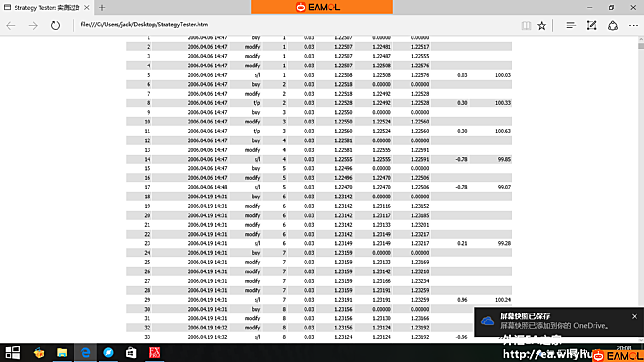Click the T/P price 1.23201
Screen dimensions: 644x362
click(x=420, y=225)
